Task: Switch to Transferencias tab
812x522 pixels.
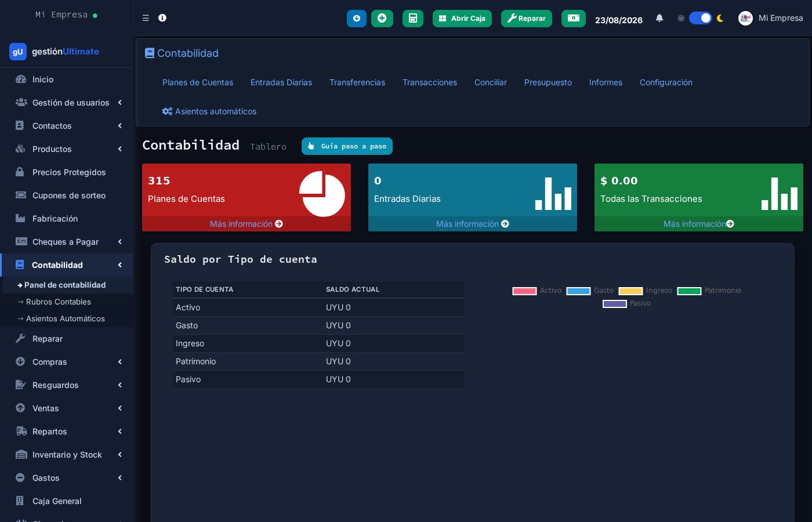Action: point(357,82)
